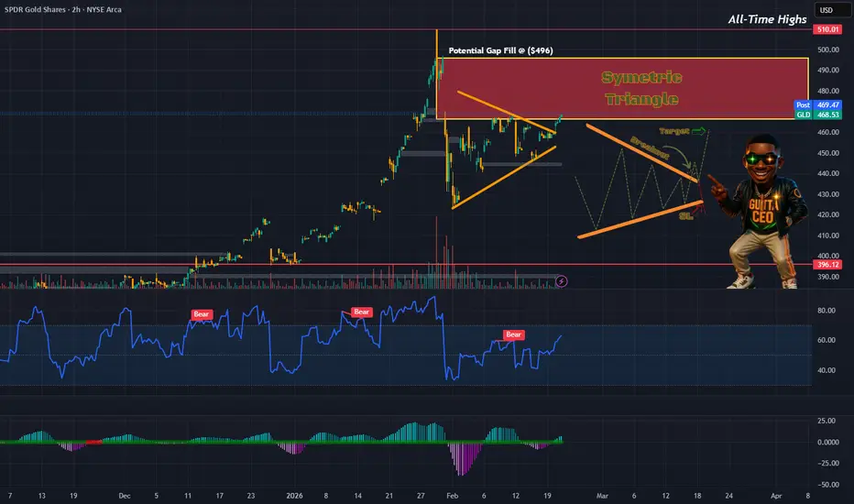Click the 390.00 price axis label
The image size is (854, 504).
point(827,277)
